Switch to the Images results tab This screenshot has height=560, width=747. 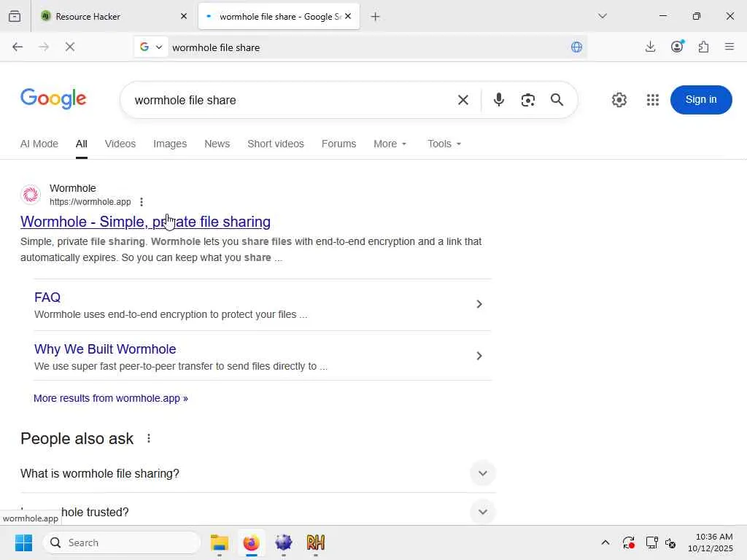tap(170, 144)
